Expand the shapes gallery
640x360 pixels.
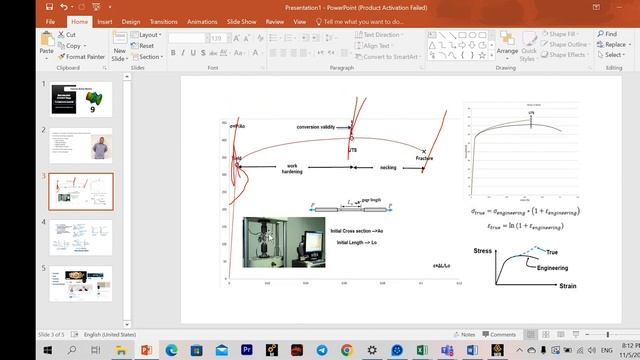pyautogui.click(x=492, y=56)
